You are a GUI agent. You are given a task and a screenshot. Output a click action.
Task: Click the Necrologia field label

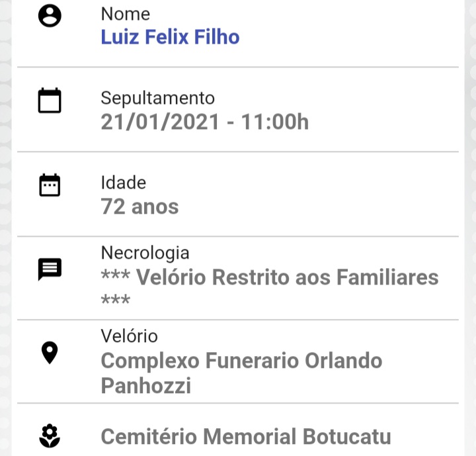145,253
